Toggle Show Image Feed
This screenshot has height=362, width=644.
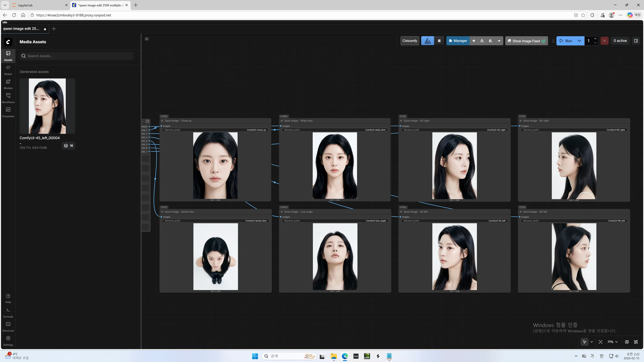[526, 41]
